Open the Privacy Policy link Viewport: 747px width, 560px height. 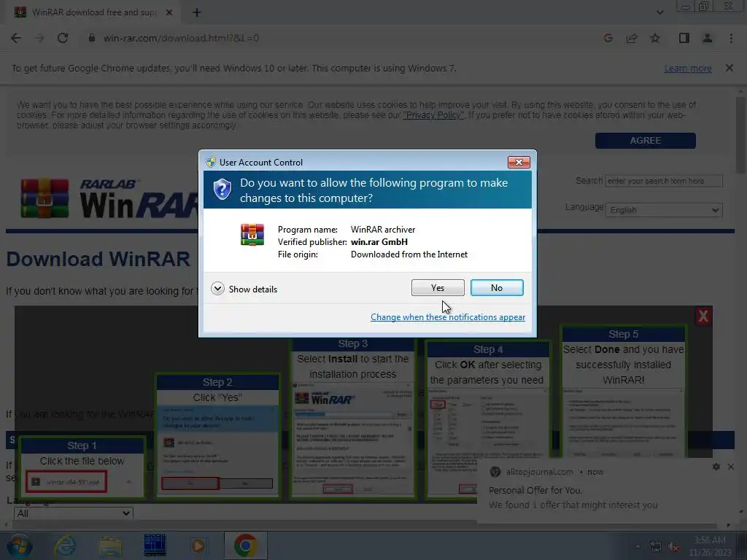tap(433, 114)
